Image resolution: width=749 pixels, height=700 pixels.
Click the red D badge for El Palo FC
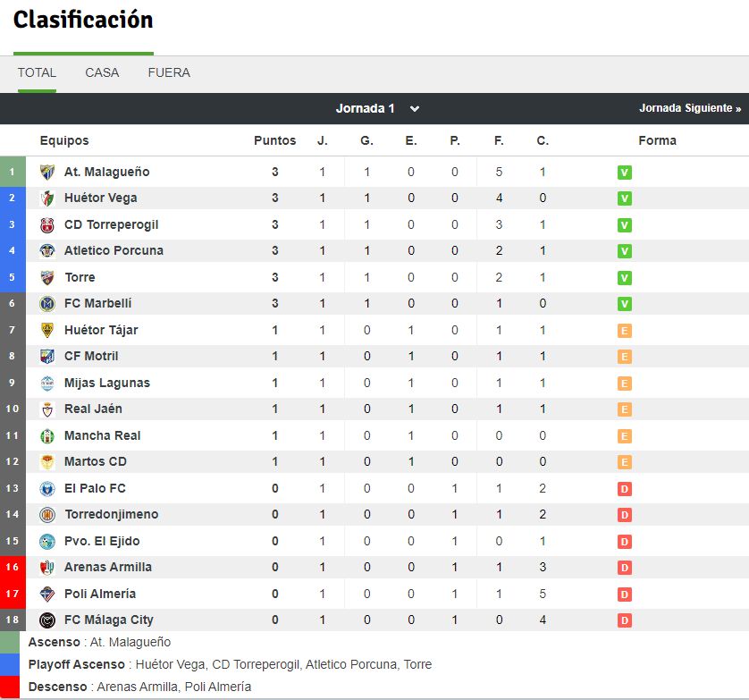tap(625, 489)
